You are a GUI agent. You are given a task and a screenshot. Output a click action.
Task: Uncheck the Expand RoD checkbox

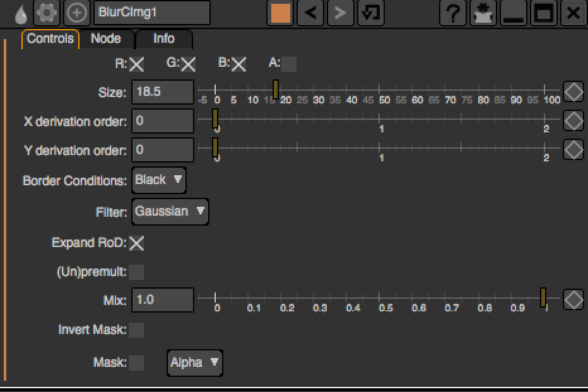tap(136, 243)
